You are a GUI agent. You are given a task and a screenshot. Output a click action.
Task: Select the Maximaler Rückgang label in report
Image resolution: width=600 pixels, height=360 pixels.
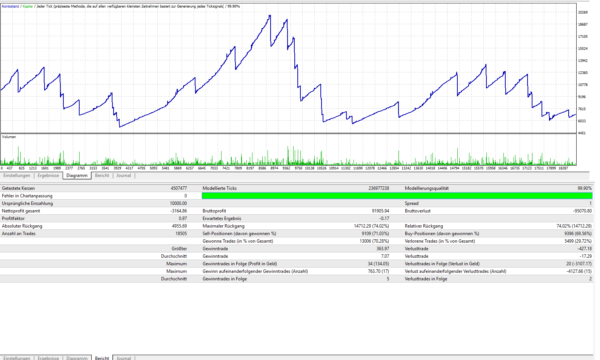coord(223,226)
